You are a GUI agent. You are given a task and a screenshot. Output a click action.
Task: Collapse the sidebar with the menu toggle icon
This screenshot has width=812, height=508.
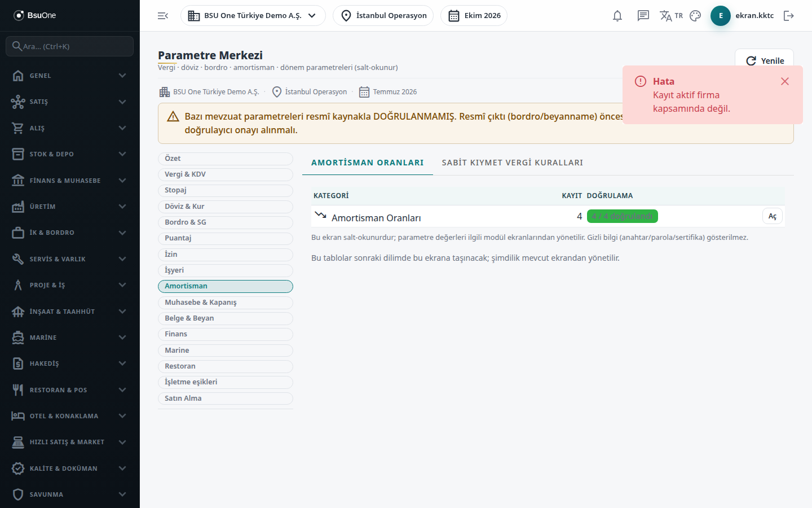coord(163,16)
